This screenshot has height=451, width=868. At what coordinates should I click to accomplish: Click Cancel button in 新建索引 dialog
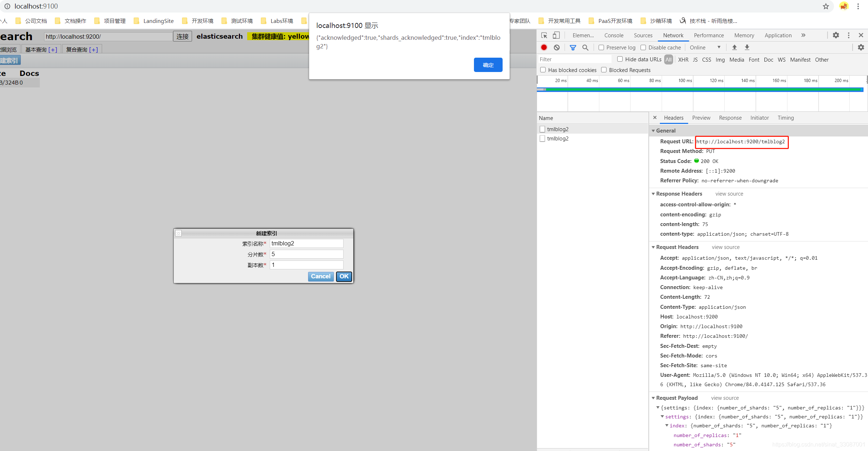(320, 276)
